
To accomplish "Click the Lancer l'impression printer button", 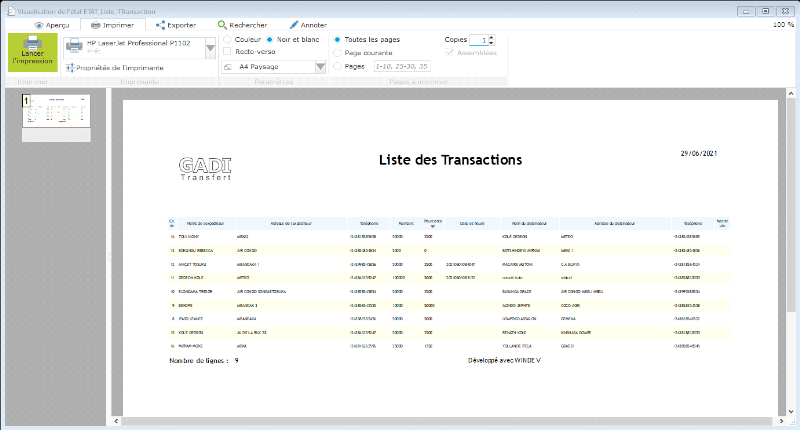I will point(32,51).
